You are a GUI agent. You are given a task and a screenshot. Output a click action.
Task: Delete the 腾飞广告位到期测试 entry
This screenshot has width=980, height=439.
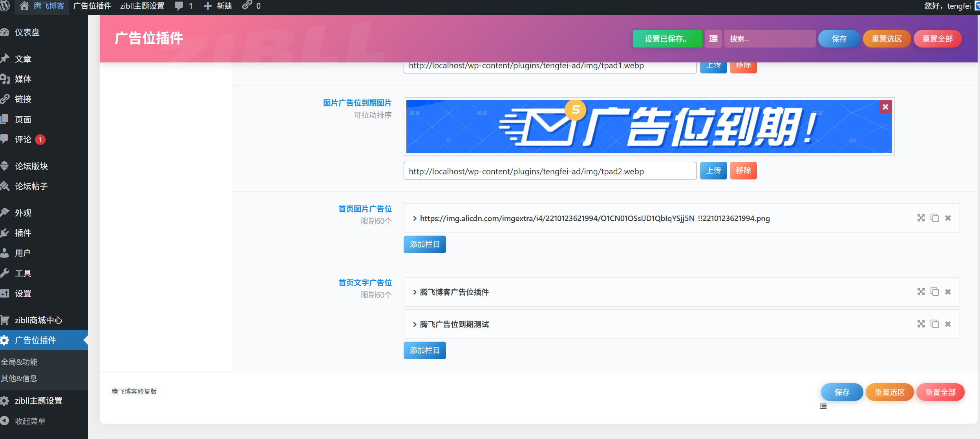(948, 324)
